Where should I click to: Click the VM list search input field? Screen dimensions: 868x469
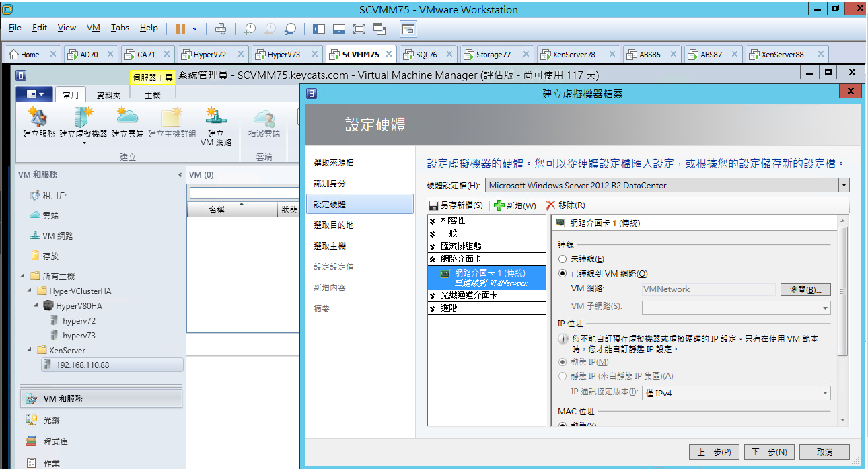click(244, 192)
